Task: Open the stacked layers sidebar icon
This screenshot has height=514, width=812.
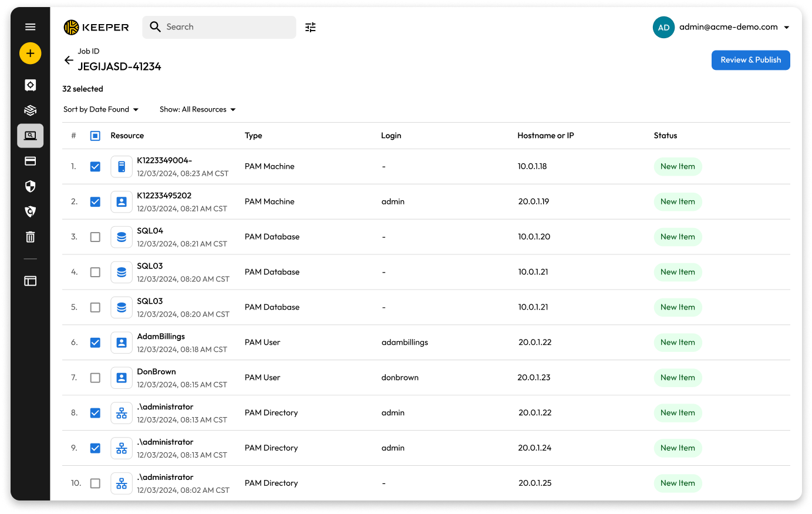Action: [x=31, y=110]
